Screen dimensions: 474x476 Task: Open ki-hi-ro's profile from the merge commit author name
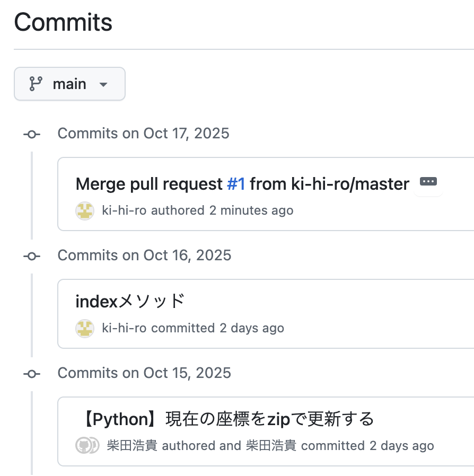(x=124, y=210)
